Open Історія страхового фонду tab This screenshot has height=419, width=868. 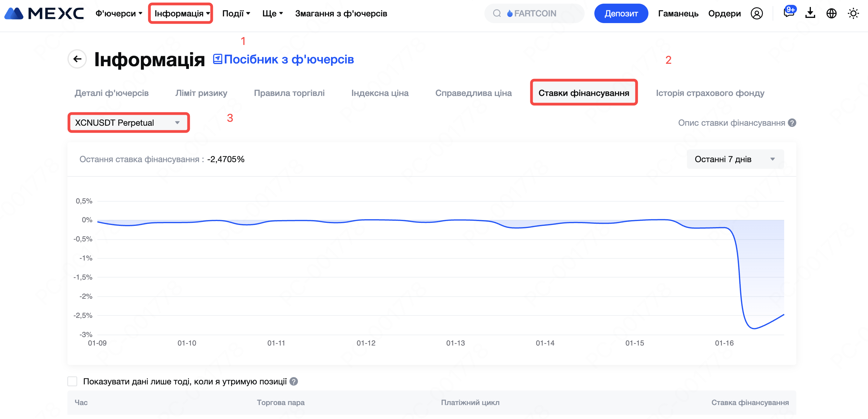point(710,93)
